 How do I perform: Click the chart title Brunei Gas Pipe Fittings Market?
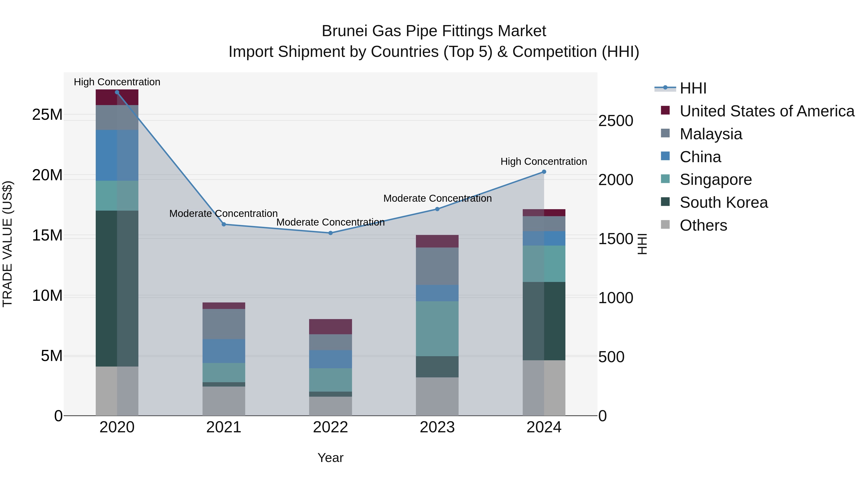point(434,31)
